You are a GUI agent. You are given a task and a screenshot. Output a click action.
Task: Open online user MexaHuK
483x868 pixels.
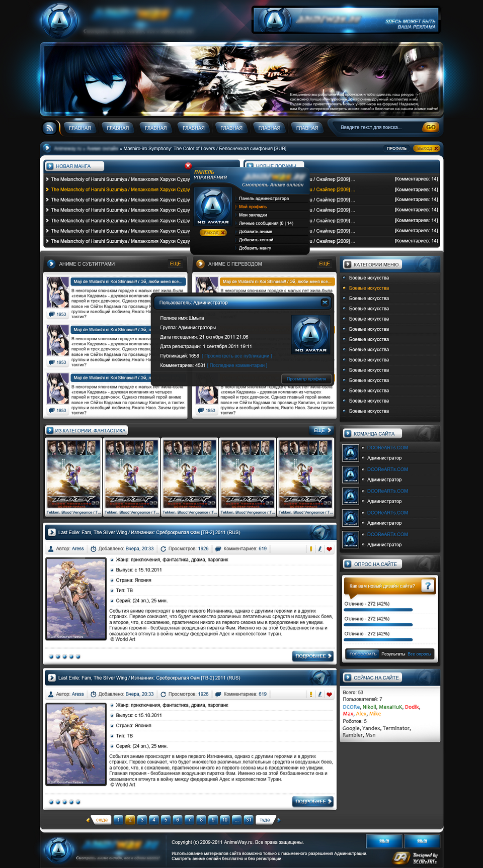[x=390, y=707]
